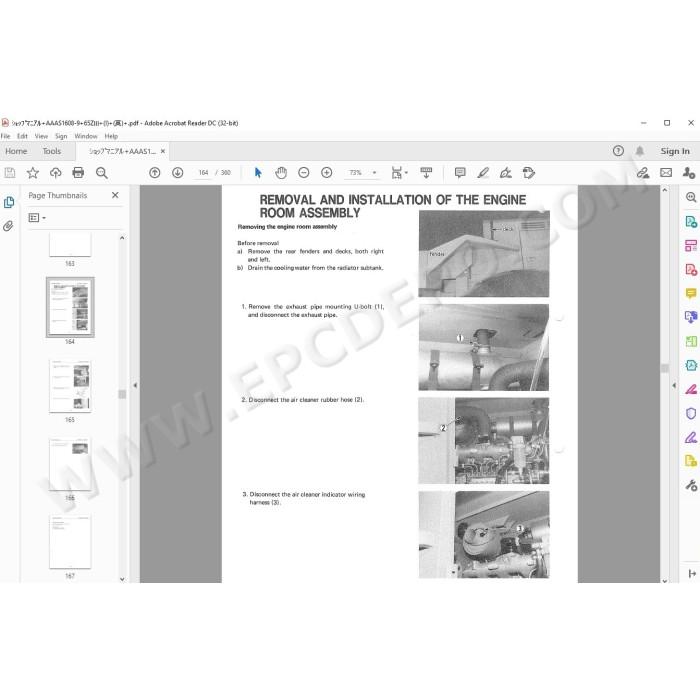Open notifications bell
The height and width of the screenshot is (700, 700).
tap(640, 151)
